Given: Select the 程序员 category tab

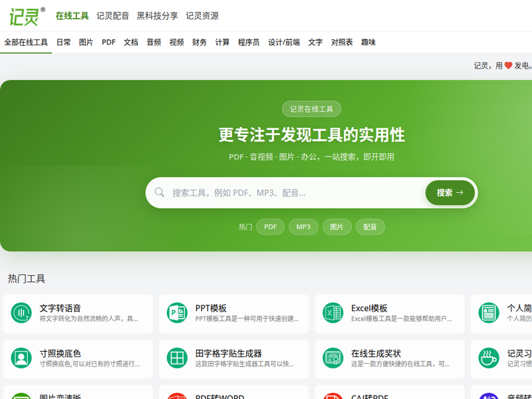Looking at the screenshot, I should tap(249, 43).
